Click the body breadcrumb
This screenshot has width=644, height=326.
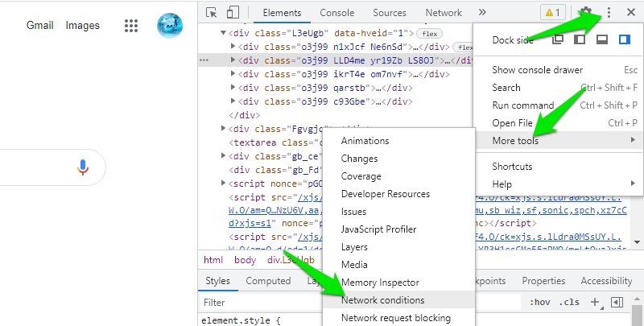246,260
